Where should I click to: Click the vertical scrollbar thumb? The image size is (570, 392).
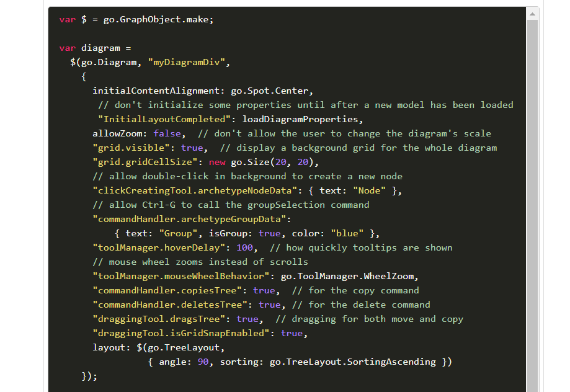pos(532,206)
